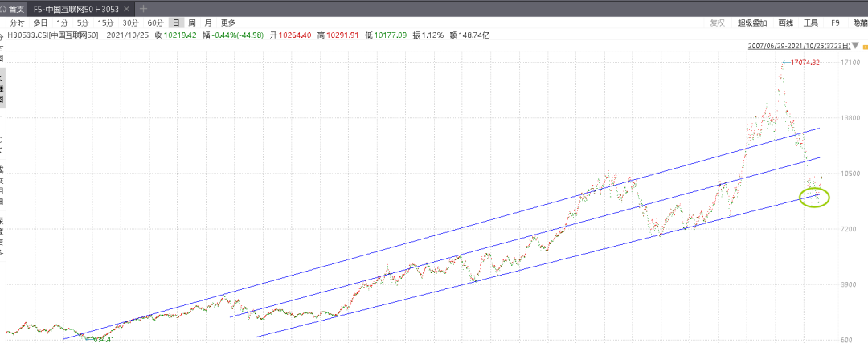The height and width of the screenshot is (343, 868).
Task: Click the green circled marker on chart
Action: tap(815, 197)
